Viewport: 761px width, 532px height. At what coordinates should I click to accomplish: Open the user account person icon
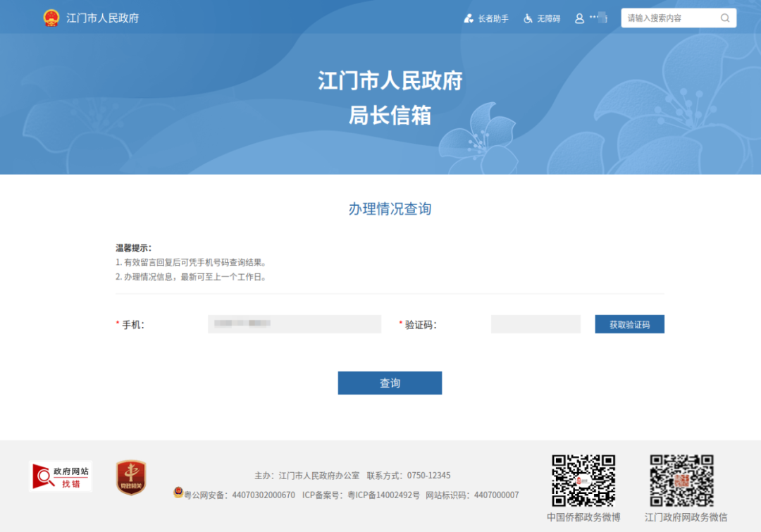pyautogui.click(x=578, y=18)
